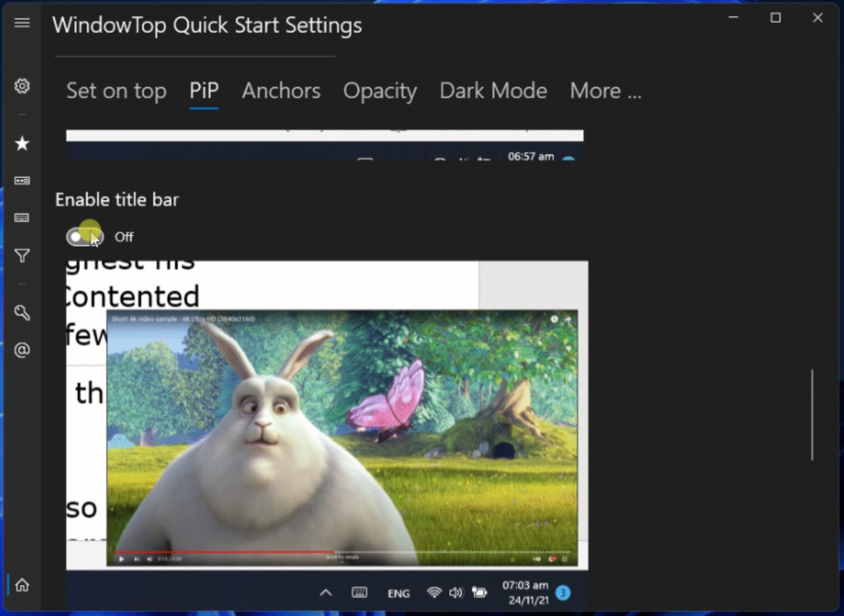Switch to the Set on top tab

(x=116, y=90)
